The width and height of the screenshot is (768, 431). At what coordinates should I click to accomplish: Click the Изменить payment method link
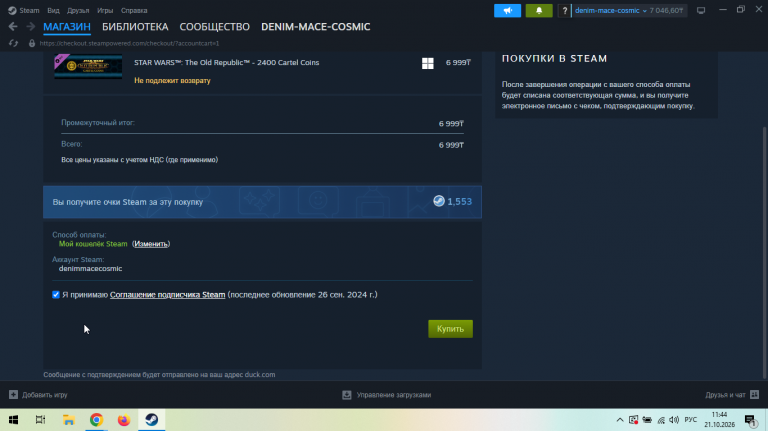click(x=151, y=244)
